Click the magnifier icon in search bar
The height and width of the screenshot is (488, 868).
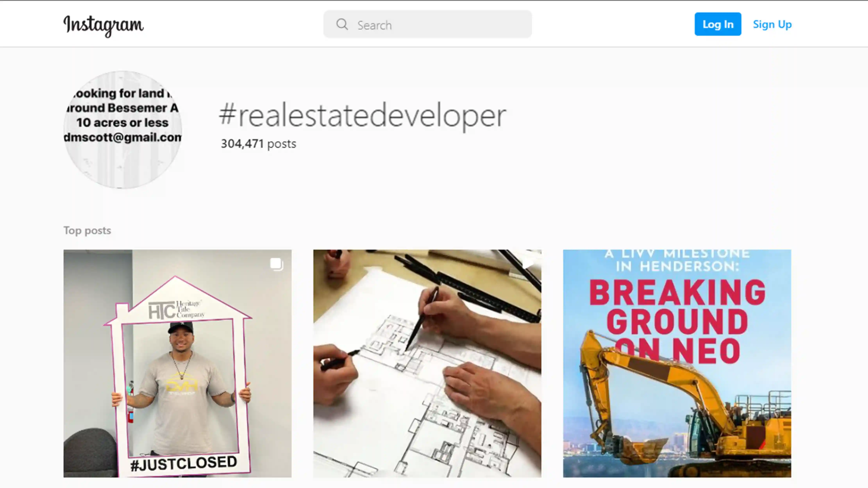click(342, 24)
